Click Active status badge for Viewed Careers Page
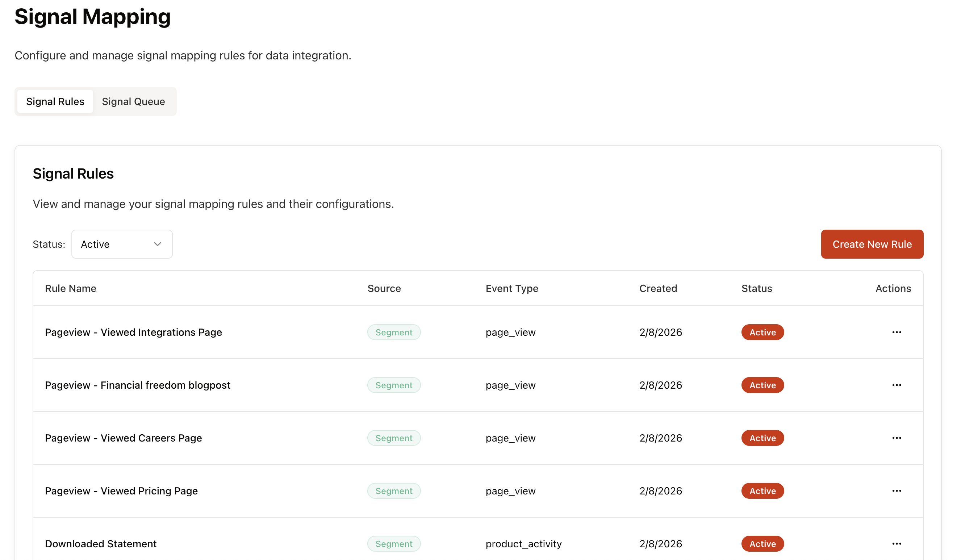The image size is (957, 560). point(762,438)
